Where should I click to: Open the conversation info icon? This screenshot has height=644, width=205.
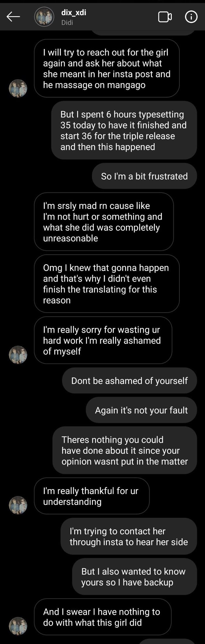click(191, 17)
